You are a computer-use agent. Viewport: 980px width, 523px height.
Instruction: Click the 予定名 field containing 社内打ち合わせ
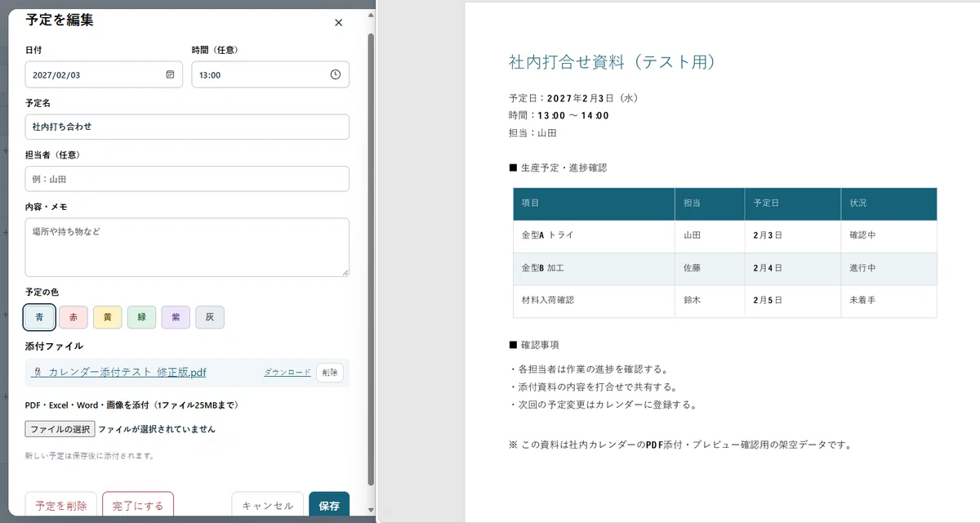tap(187, 127)
